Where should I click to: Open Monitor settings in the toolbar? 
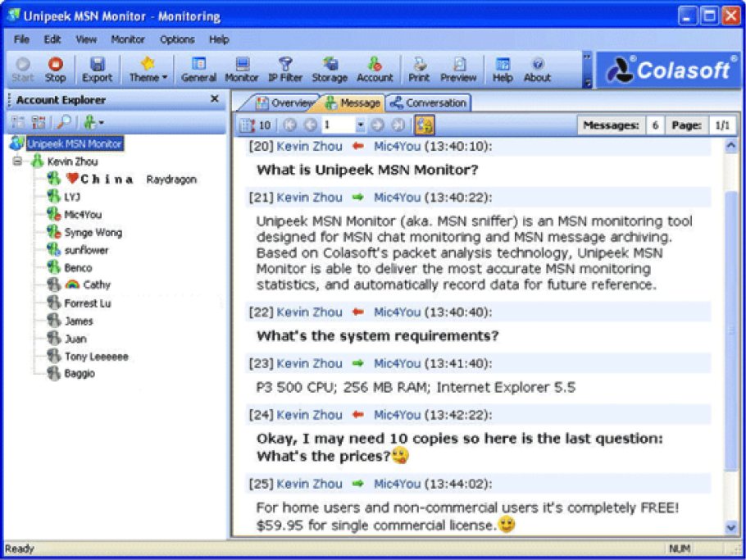(x=242, y=70)
